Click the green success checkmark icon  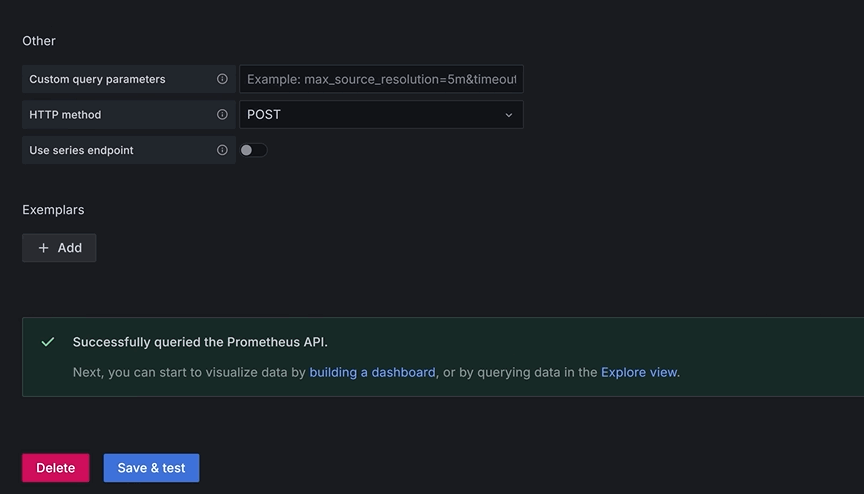47,342
